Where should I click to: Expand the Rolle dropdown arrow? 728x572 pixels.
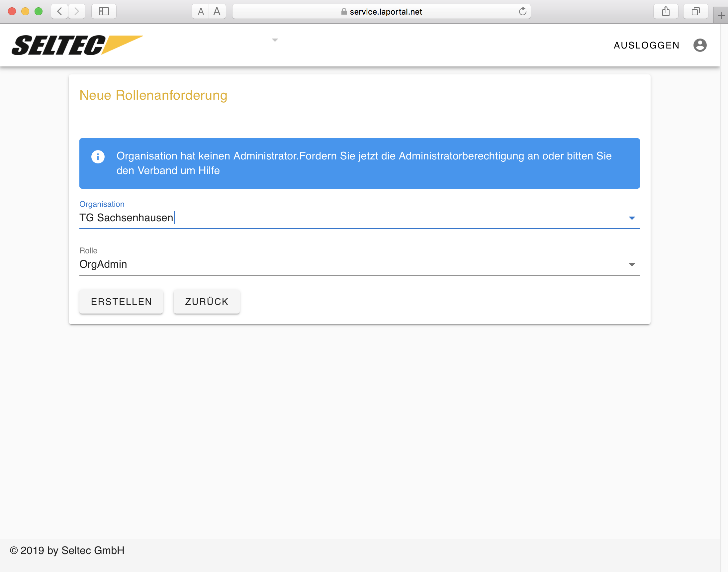pyautogui.click(x=632, y=264)
